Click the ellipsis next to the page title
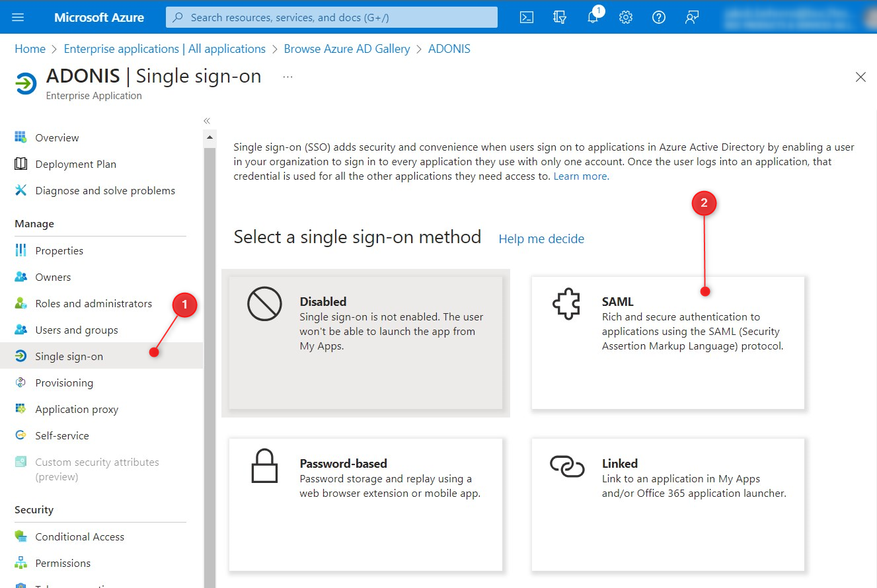877x588 pixels. click(x=287, y=77)
